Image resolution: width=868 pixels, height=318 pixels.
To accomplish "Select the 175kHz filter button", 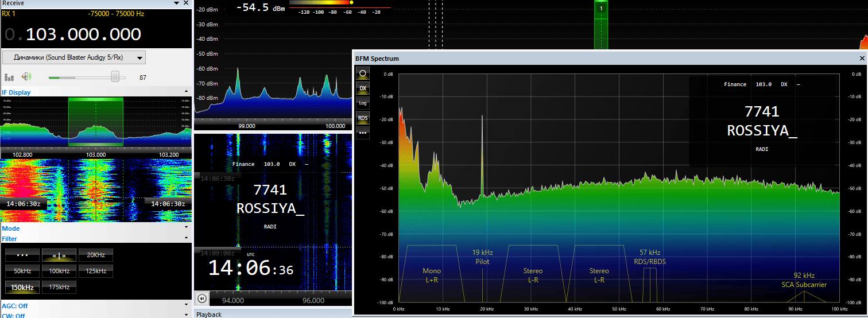I will [59, 287].
